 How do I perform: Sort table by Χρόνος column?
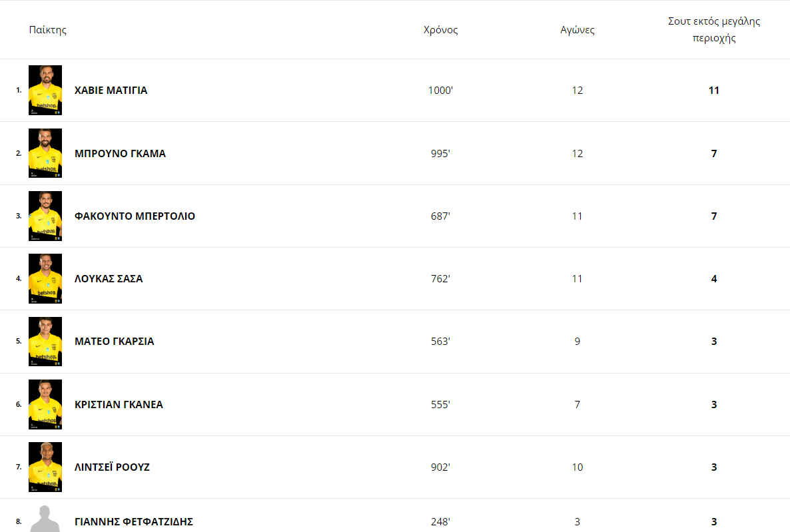[440, 30]
